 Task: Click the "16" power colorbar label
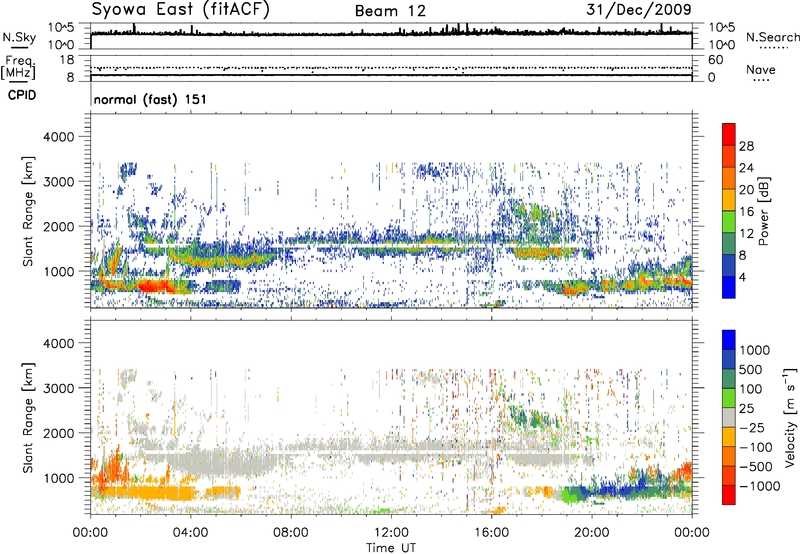pos(746,212)
